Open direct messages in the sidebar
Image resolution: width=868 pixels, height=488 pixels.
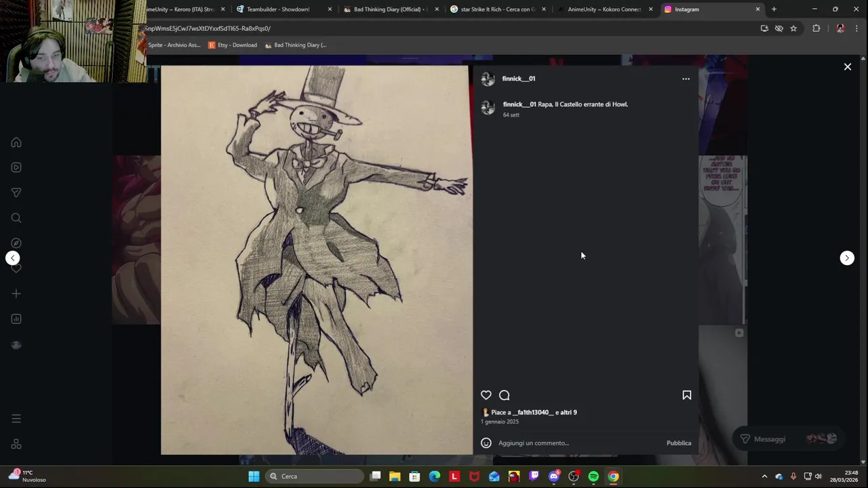(x=16, y=192)
